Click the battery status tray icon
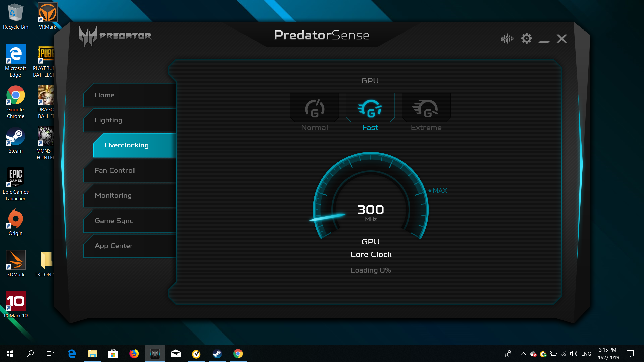Screen dimensions: 644x362 tap(553, 354)
